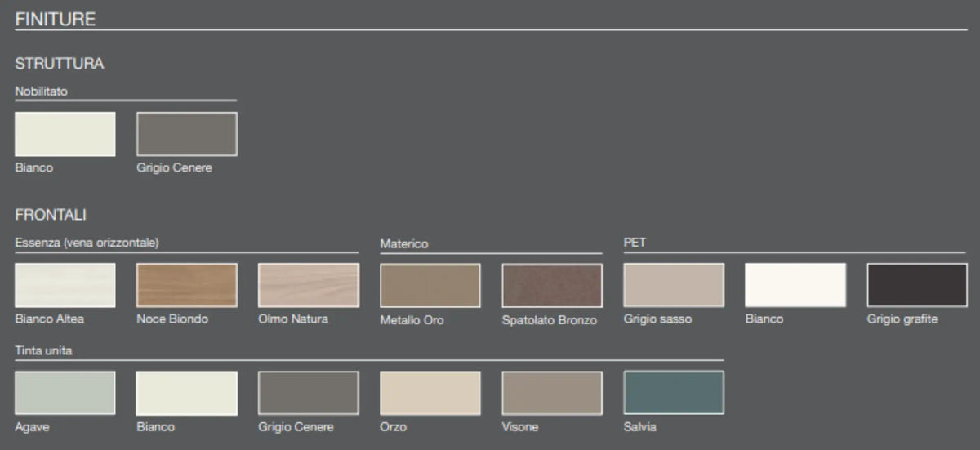Select the Bianco swatch under Tinta unita
This screenshot has height=450, width=980.
[x=187, y=393]
